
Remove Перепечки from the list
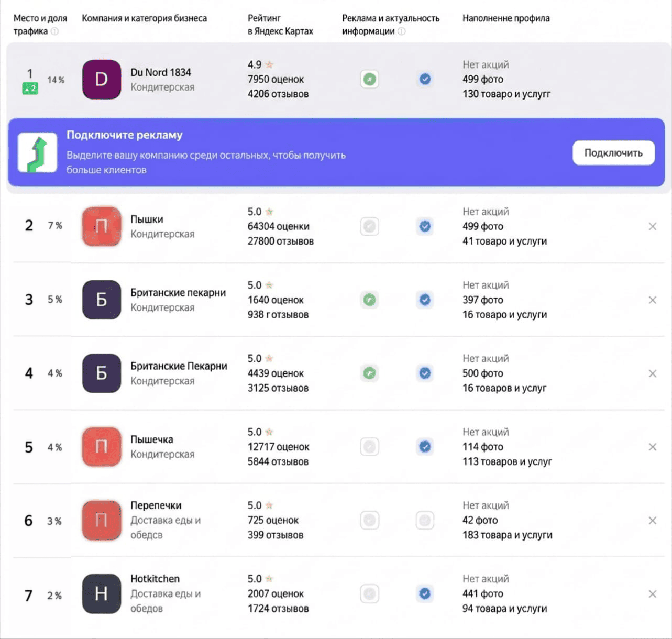[x=653, y=521]
